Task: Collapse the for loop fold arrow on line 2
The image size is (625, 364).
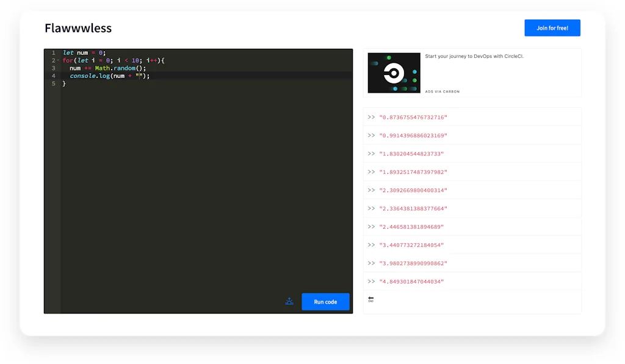Action: tap(58, 60)
